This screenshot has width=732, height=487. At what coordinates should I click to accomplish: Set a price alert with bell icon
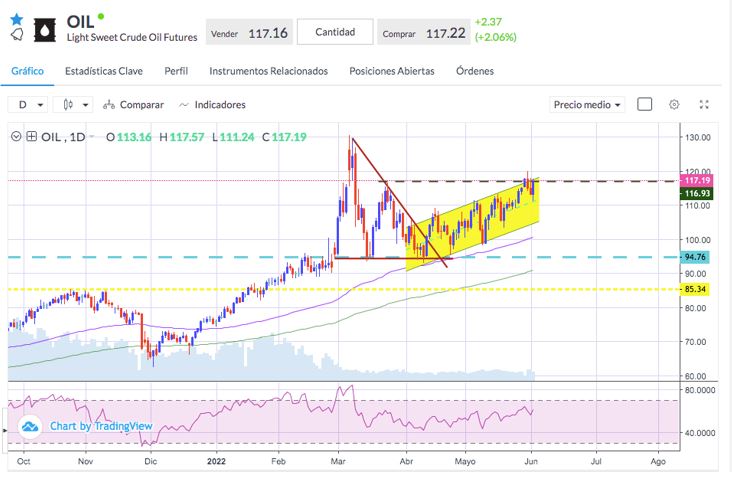pyautogui.click(x=16, y=34)
